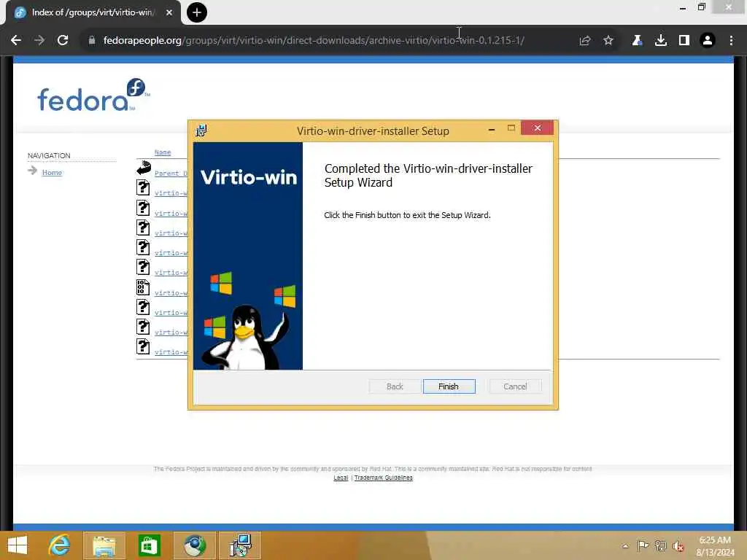This screenshot has height=560, width=747.
Task: Select the Index of /groups/virt tab
Action: click(x=93, y=12)
